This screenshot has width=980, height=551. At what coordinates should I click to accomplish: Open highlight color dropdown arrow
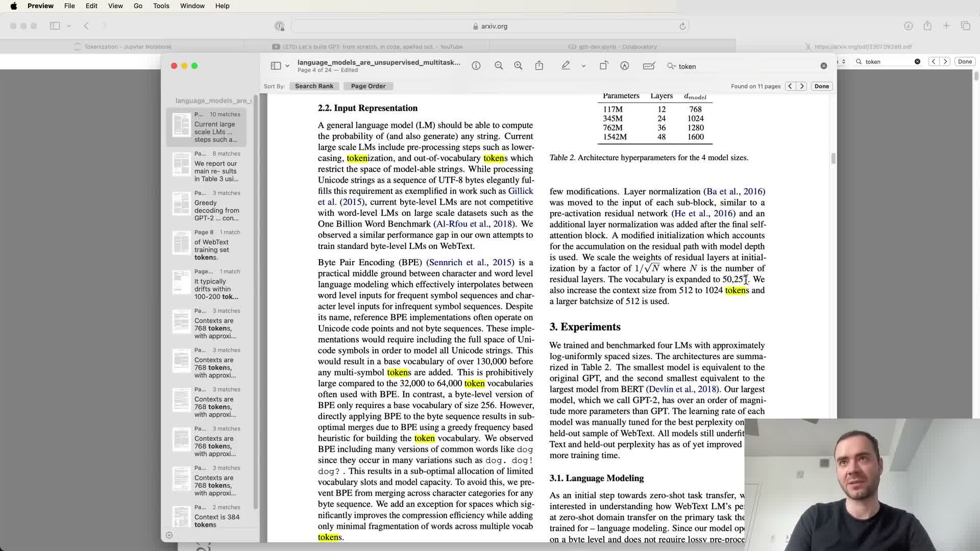pyautogui.click(x=583, y=66)
